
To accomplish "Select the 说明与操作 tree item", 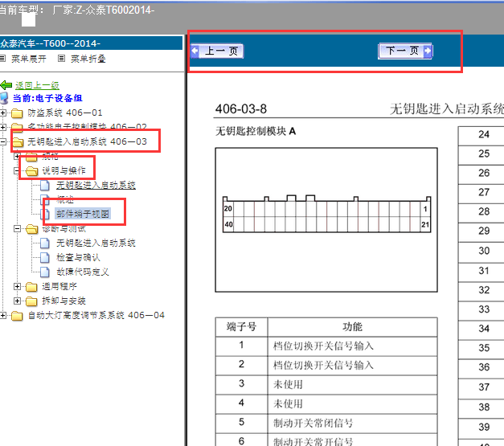I will point(64,170).
